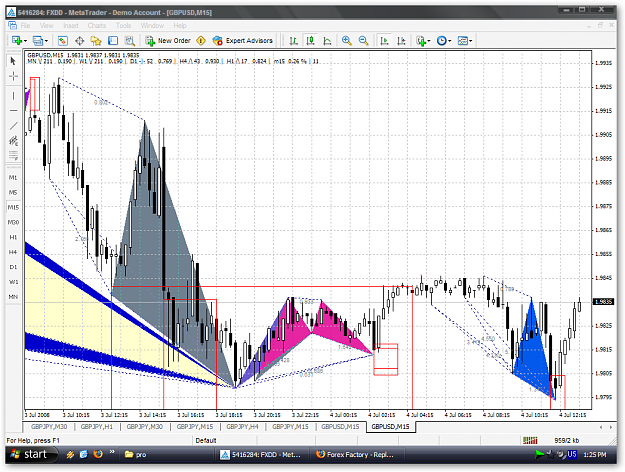Open the Data Window crosshair icon

click(x=79, y=41)
